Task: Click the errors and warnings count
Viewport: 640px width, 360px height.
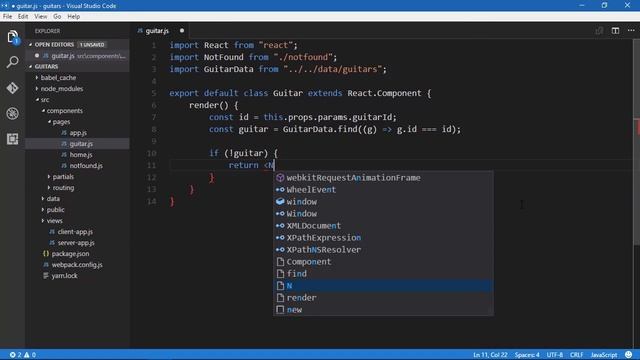Action: pyautogui.click(x=23, y=355)
